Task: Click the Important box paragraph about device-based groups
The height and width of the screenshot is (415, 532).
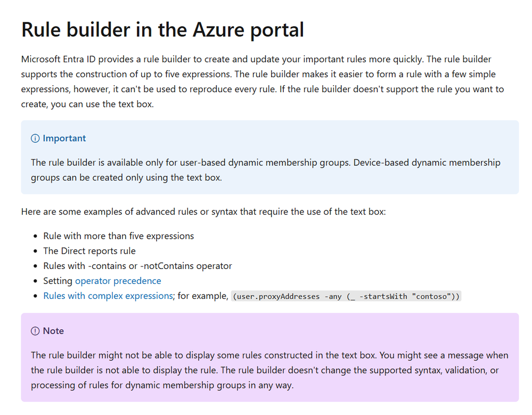Action: click(266, 170)
